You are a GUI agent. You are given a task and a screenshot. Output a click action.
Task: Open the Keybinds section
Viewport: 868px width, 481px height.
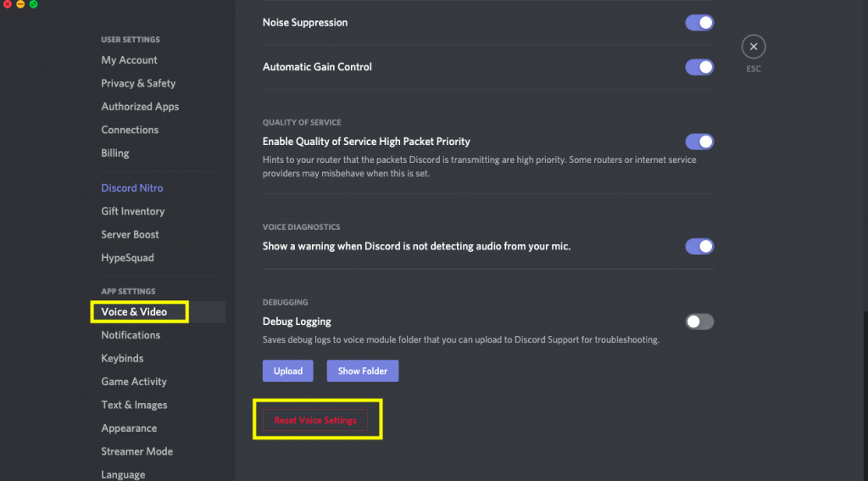click(122, 359)
